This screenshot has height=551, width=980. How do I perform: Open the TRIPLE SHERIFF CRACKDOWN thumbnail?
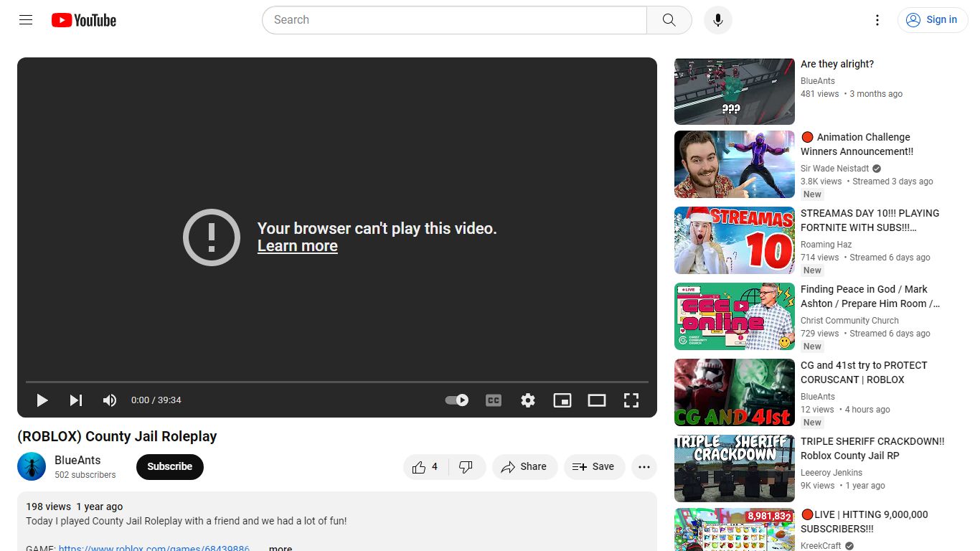pos(735,468)
